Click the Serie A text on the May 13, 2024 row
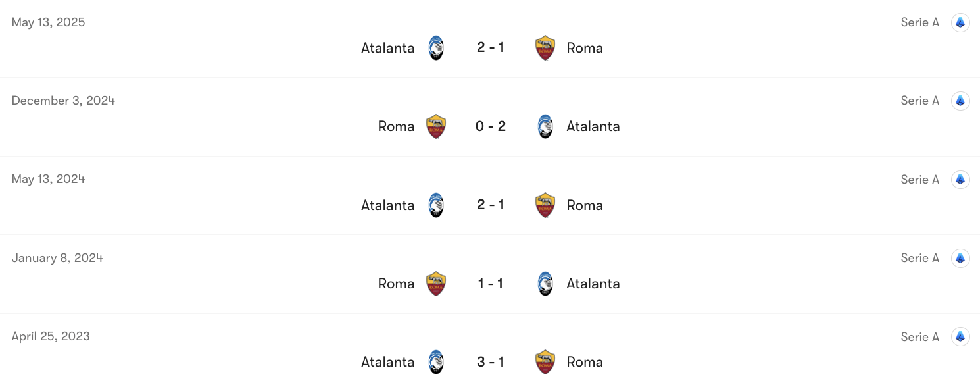Screen dimensions: 980x387 click(919, 179)
